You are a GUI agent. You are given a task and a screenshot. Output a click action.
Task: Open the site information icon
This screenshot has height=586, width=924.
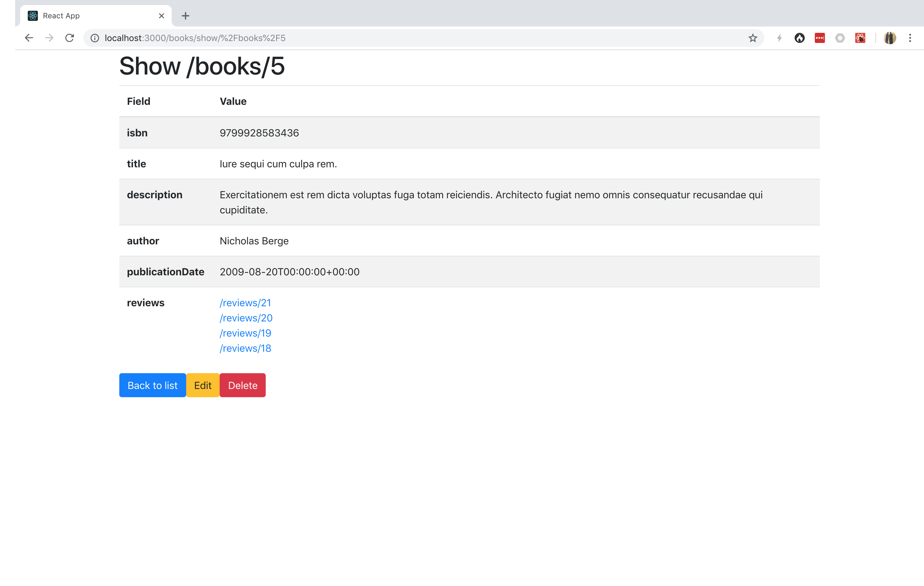coord(95,38)
